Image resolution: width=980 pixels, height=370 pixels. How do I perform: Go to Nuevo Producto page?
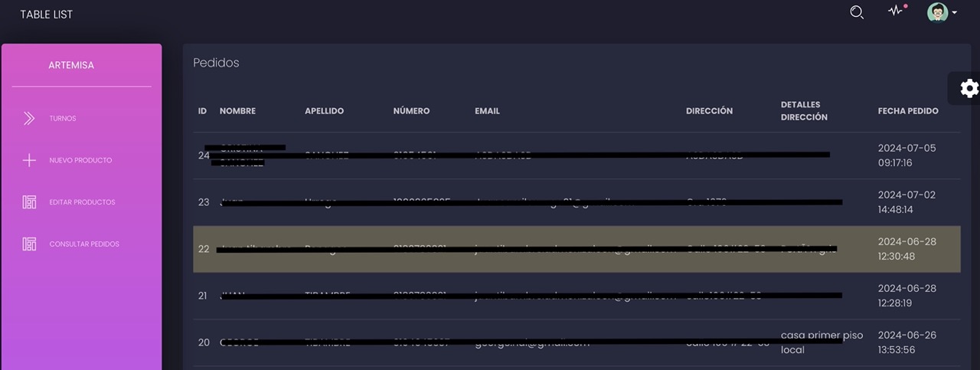[x=80, y=160]
